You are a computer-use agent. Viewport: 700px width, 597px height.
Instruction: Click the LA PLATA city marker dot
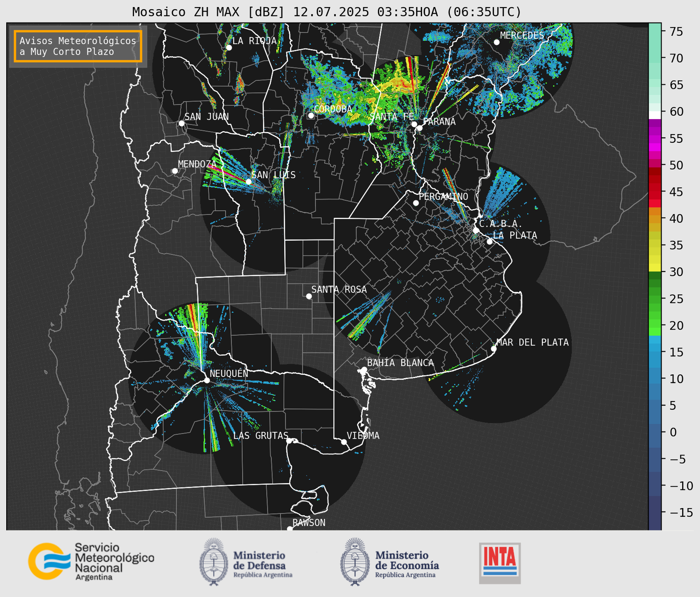[x=490, y=242]
